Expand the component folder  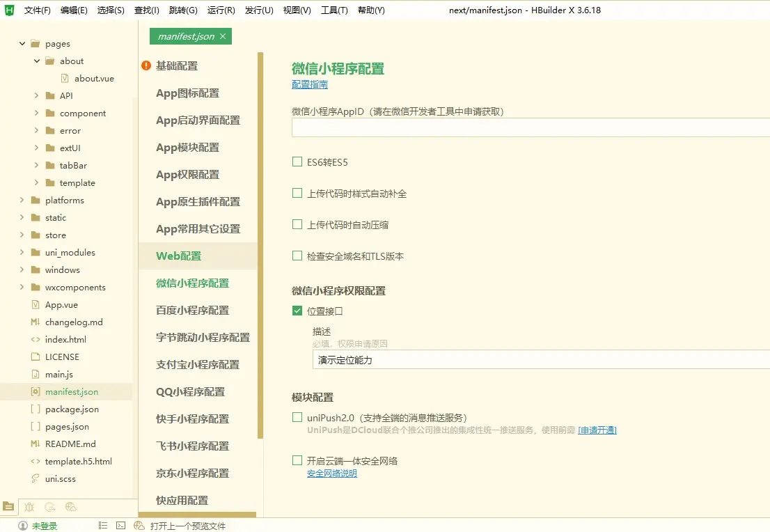(36, 113)
